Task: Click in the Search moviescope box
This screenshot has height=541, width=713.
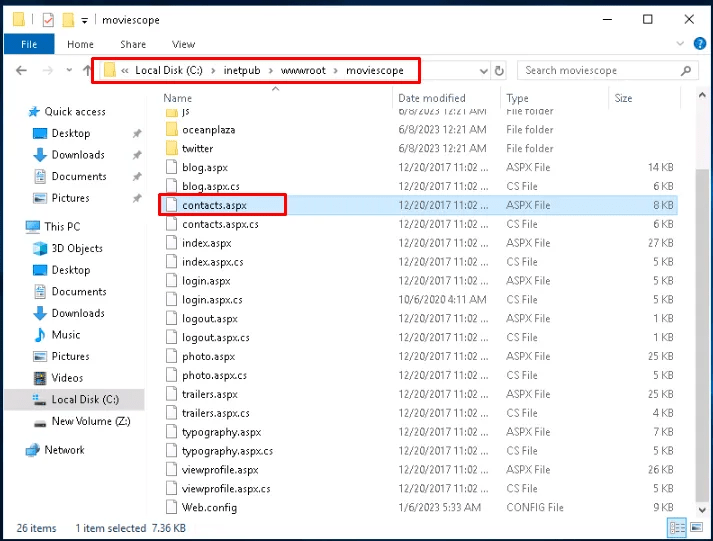Action: [600, 71]
